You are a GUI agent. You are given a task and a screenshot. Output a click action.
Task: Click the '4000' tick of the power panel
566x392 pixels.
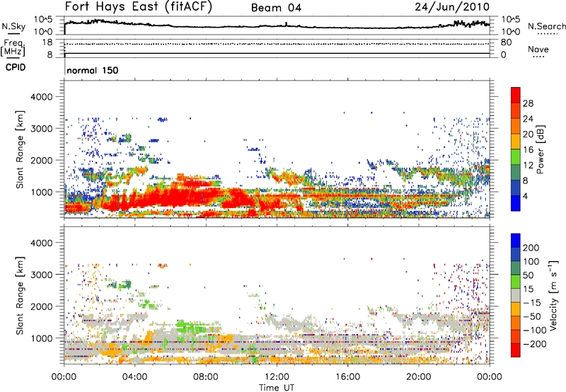pyautogui.click(x=41, y=97)
